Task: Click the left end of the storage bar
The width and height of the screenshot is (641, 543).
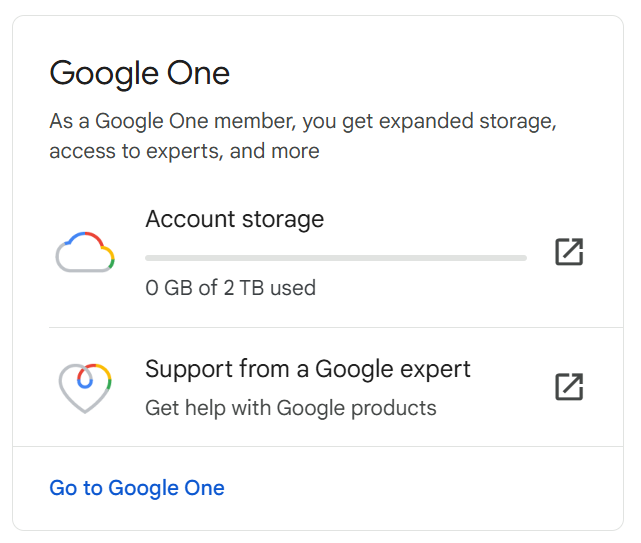Action: (150, 258)
